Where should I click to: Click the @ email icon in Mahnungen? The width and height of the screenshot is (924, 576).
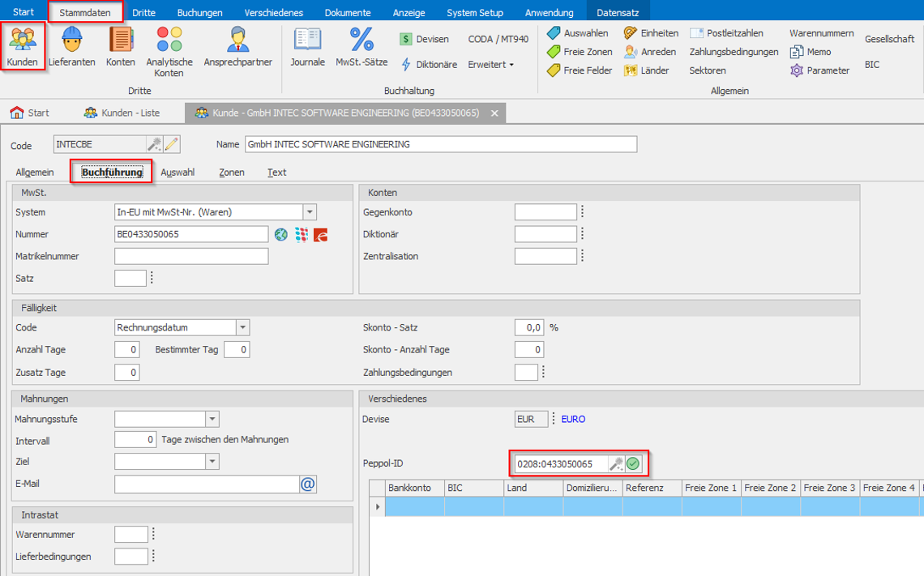click(308, 484)
